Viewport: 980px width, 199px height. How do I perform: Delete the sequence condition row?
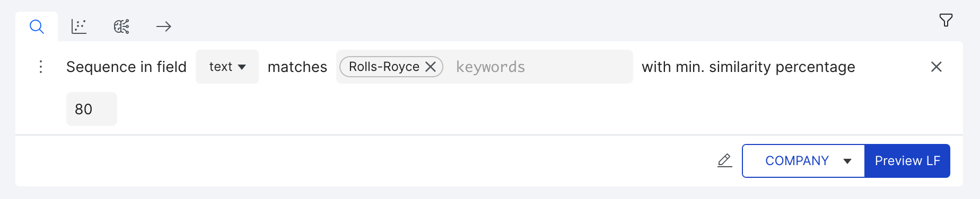tap(937, 67)
